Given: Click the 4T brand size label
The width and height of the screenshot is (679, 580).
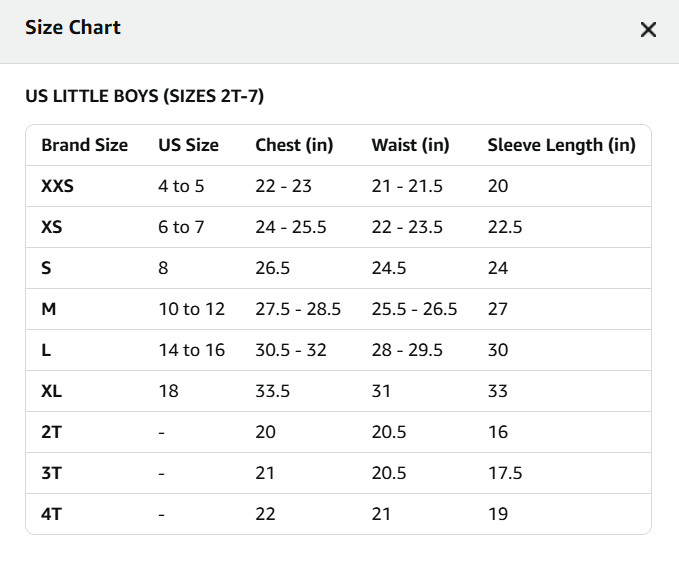Looking at the screenshot, I should (x=51, y=514).
